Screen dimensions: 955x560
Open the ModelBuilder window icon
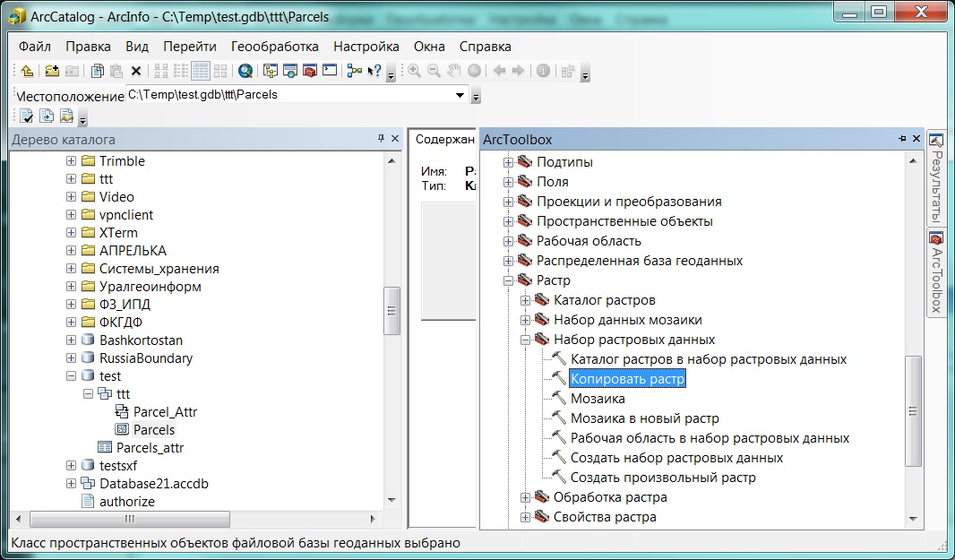355,71
